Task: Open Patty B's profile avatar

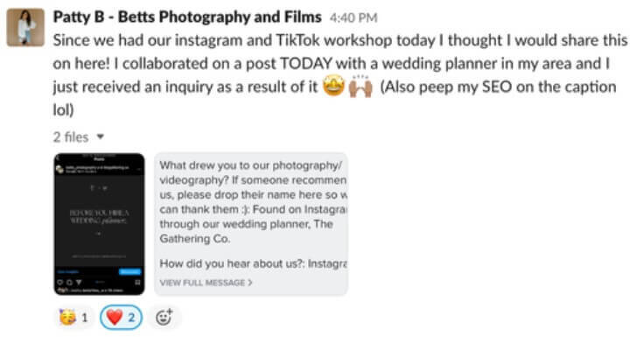Action: [x=25, y=27]
